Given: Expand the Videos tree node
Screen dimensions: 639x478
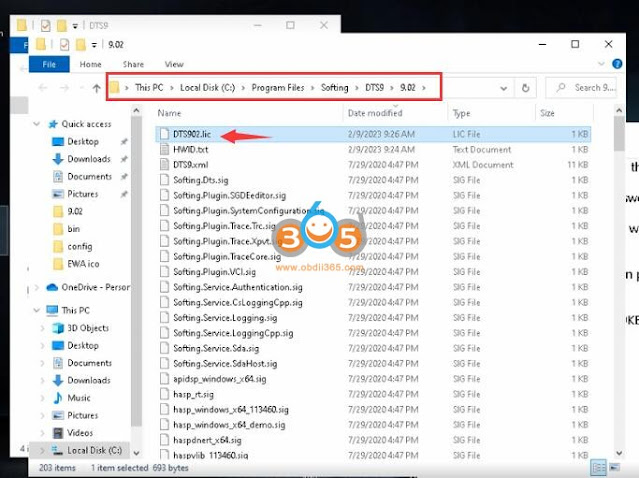Looking at the screenshot, I should 43,433.
